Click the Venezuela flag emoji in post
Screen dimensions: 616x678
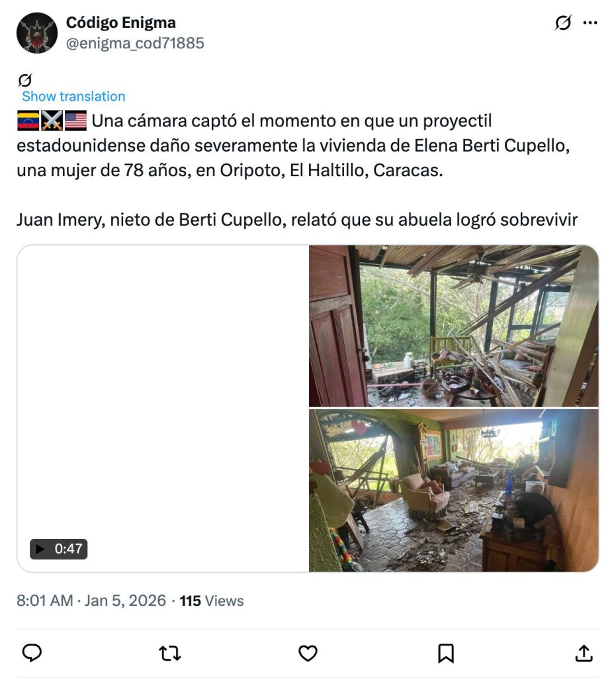pyautogui.click(x=28, y=121)
